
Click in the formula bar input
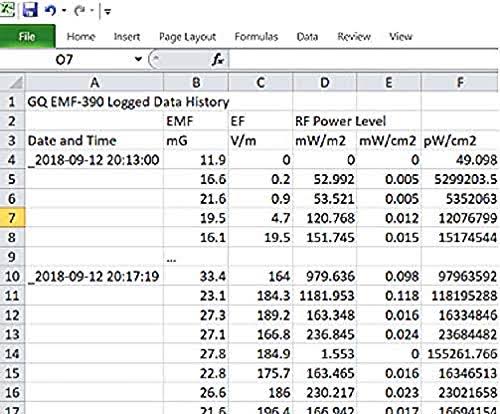coord(363,60)
